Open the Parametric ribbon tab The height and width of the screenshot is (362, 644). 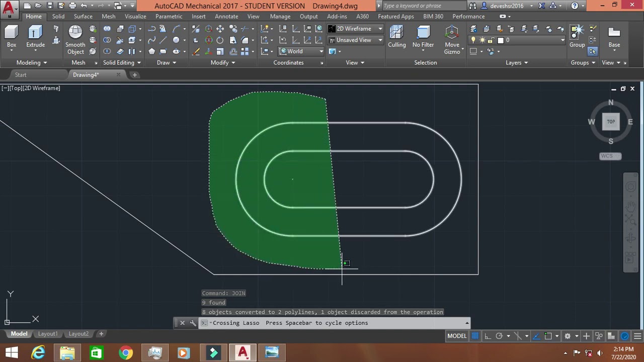(169, 17)
